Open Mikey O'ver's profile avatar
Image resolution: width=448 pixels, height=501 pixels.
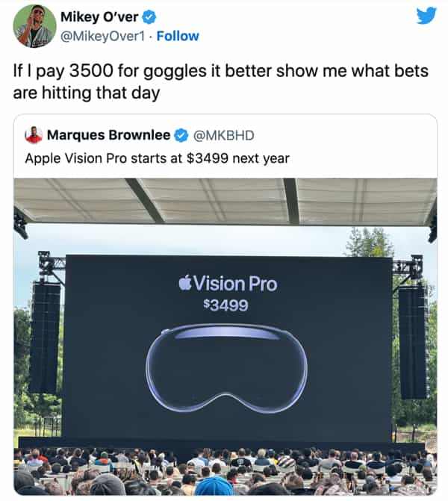click(x=34, y=26)
